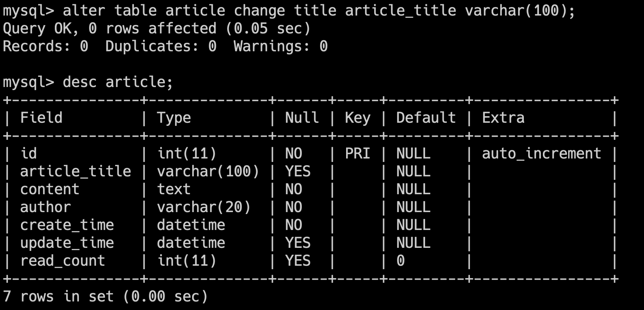Click the Field column header

pyautogui.click(x=41, y=118)
